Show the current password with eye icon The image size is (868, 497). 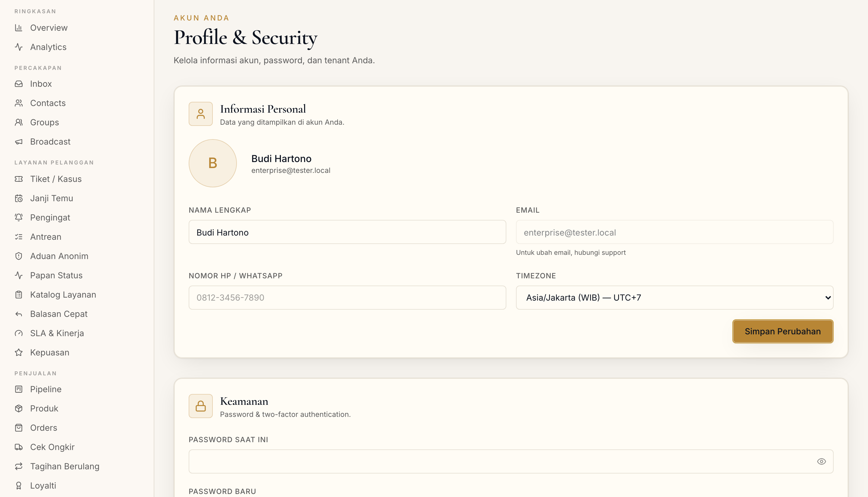[x=822, y=461]
